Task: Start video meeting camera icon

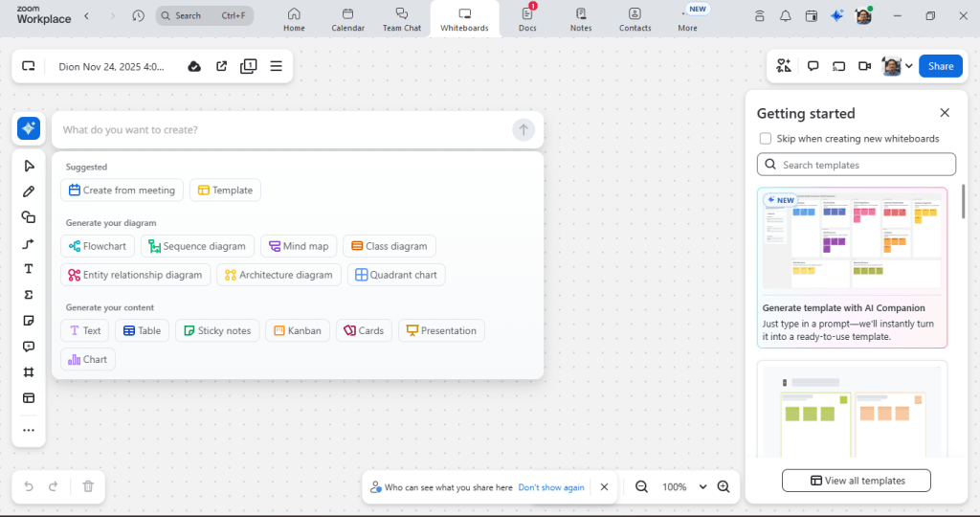Action: (x=865, y=66)
